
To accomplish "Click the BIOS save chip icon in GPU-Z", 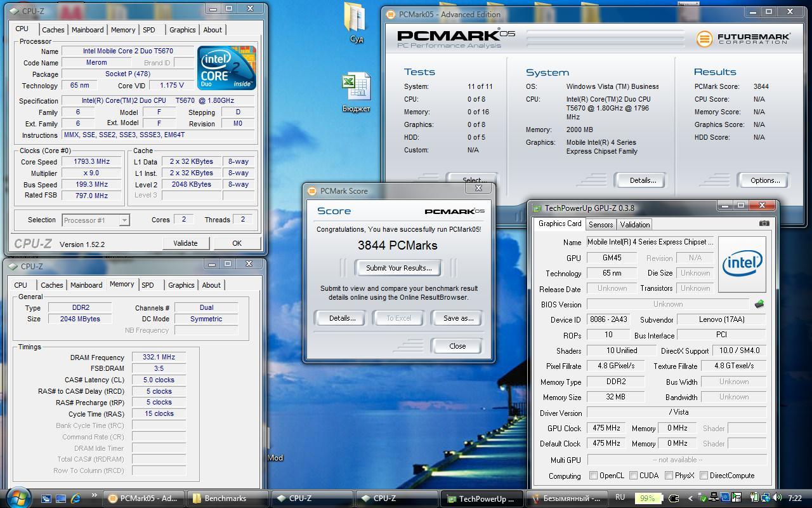I will [x=759, y=304].
